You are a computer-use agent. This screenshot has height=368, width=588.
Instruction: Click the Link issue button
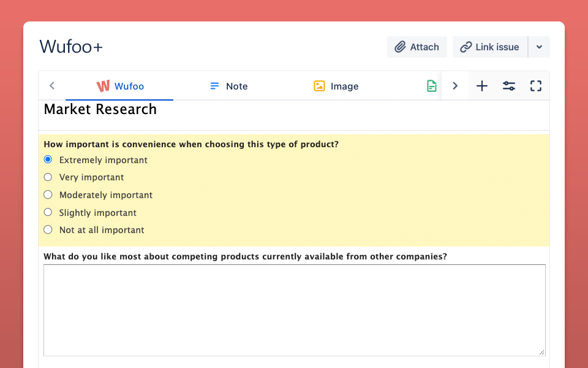(490, 47)
